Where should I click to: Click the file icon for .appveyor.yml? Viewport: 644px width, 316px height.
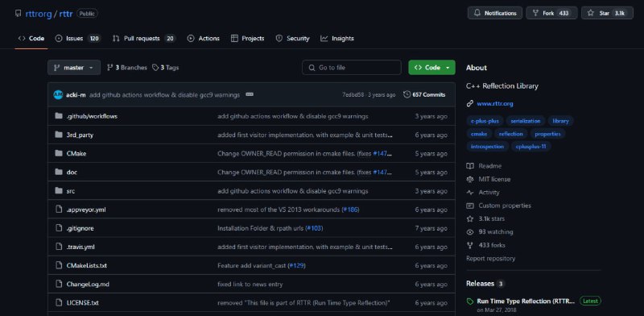point(59,210)
